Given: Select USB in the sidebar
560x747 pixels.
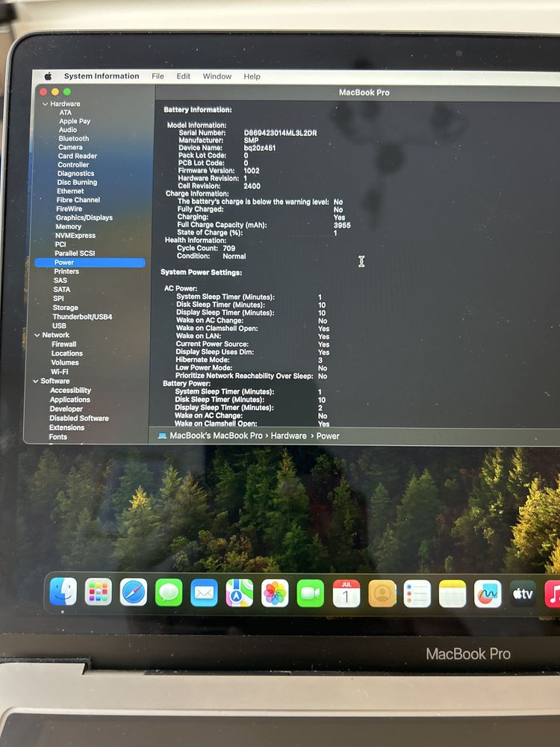Looking at the screenshot, I should tap(59, 326).
